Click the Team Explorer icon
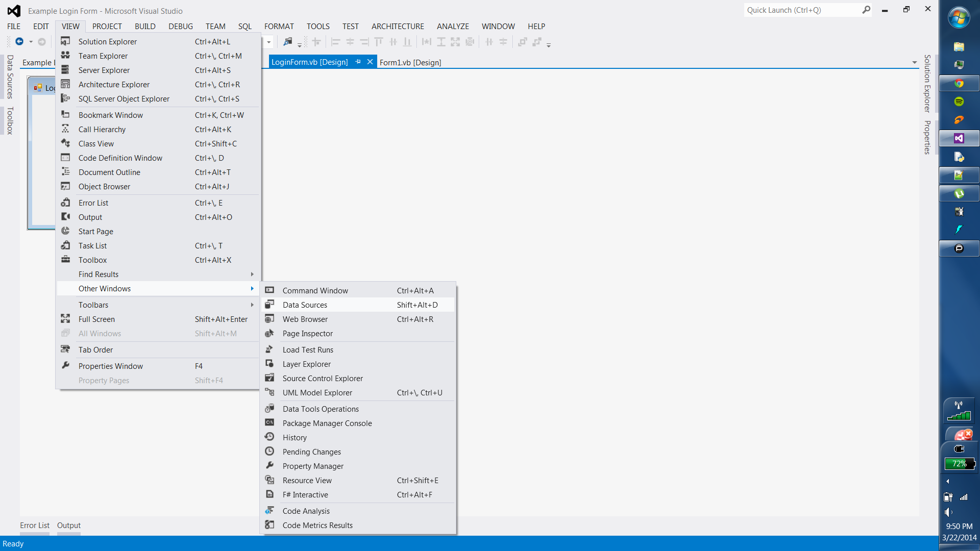 (x=65, y=56)
